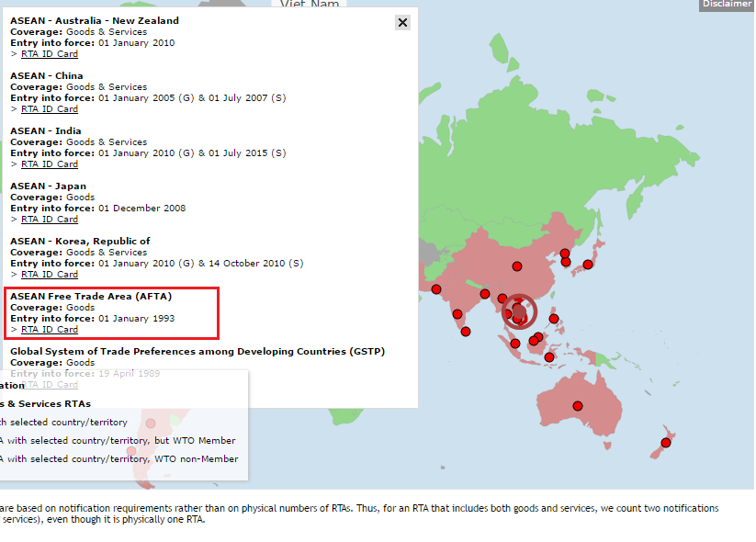
Task: Select the entry date 01 December 2008
Action: (142, 209)
